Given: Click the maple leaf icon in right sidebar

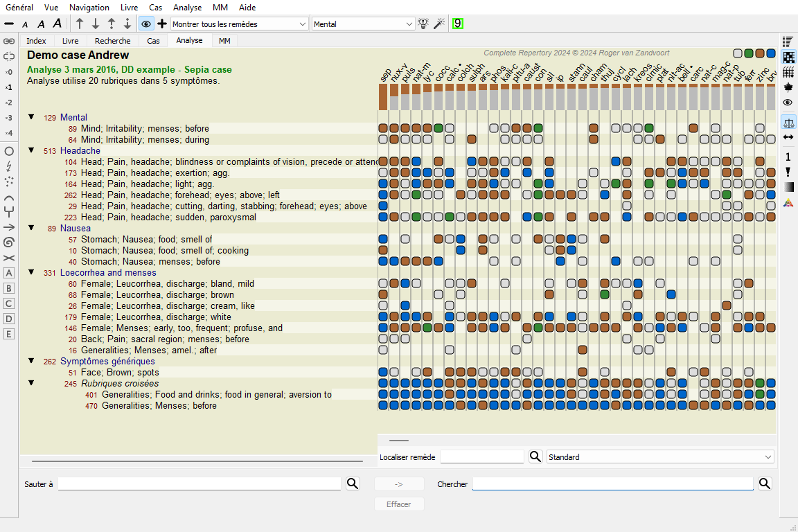Looking at the screenshot, I should click(x=788, y=87).
